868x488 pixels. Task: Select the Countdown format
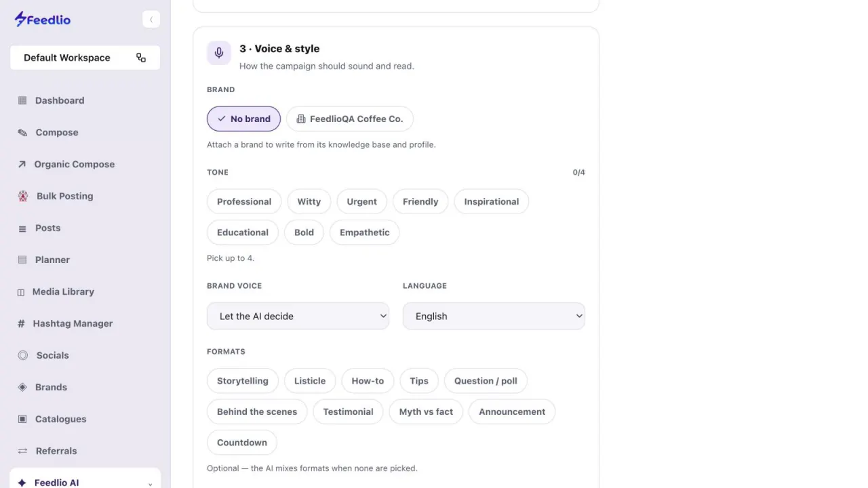pyautogui.click(x=242, y=443)
